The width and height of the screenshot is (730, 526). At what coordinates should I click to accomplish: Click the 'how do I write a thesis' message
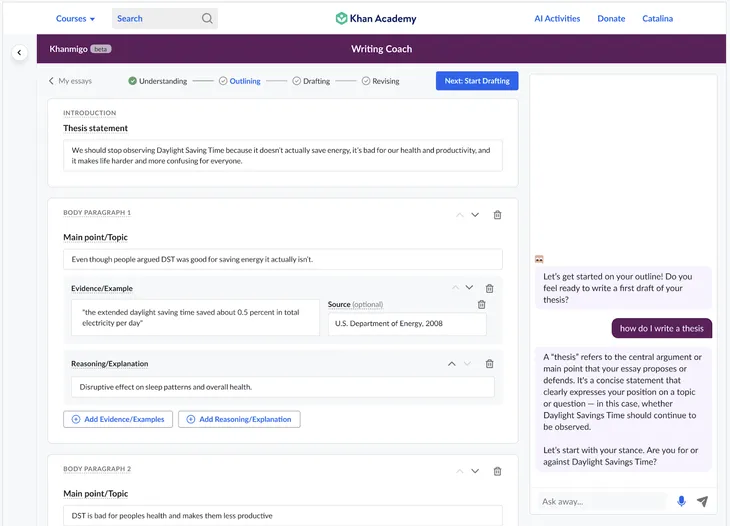click(662, 328)
